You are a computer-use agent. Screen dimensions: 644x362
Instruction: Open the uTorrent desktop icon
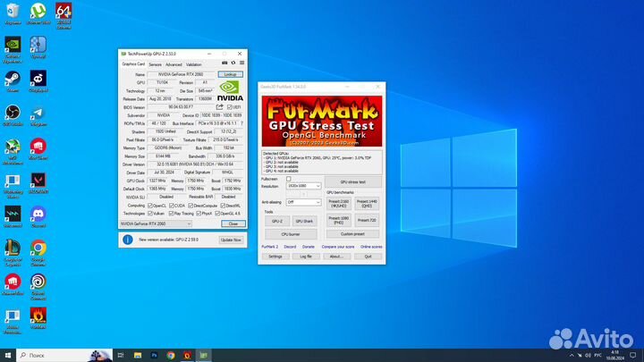[x=38, y=13]
